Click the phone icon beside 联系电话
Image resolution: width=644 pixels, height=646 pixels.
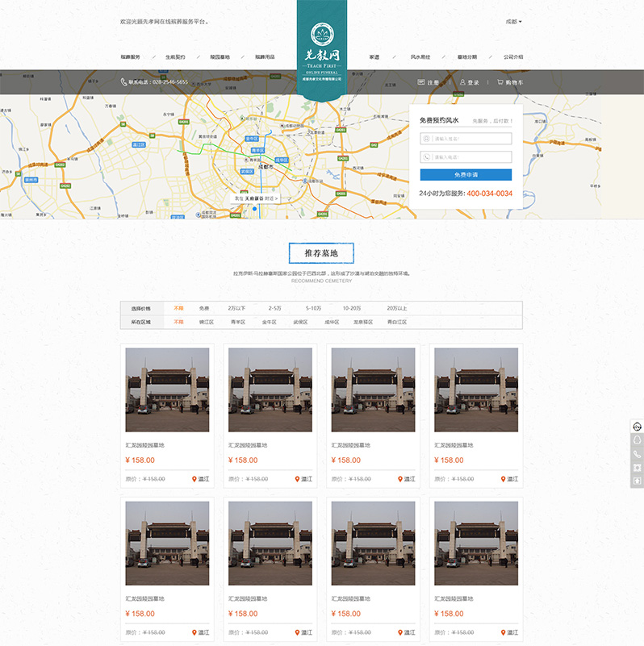click(x=123, y=82)
